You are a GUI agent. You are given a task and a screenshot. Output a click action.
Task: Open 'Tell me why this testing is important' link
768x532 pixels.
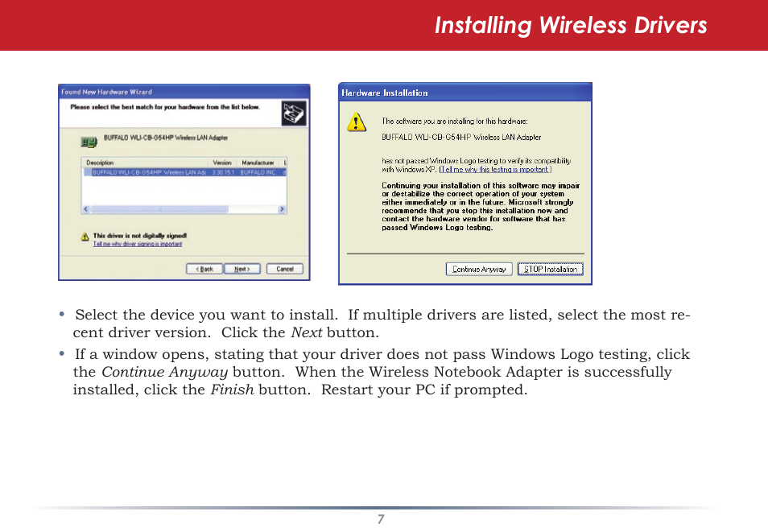[x=495, y=170]
